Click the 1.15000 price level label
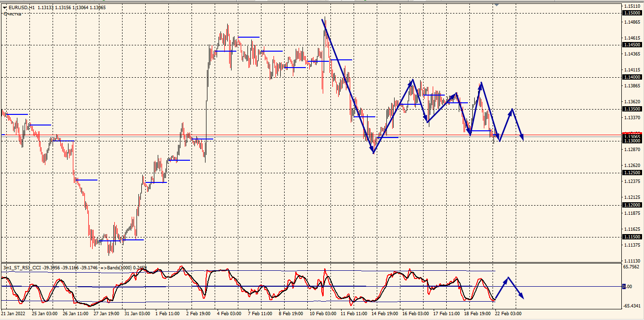644x320 pixels. 632,13
